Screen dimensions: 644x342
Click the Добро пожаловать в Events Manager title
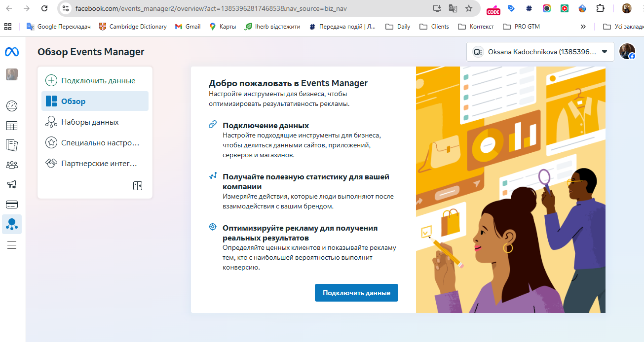(x=288, y=83)
